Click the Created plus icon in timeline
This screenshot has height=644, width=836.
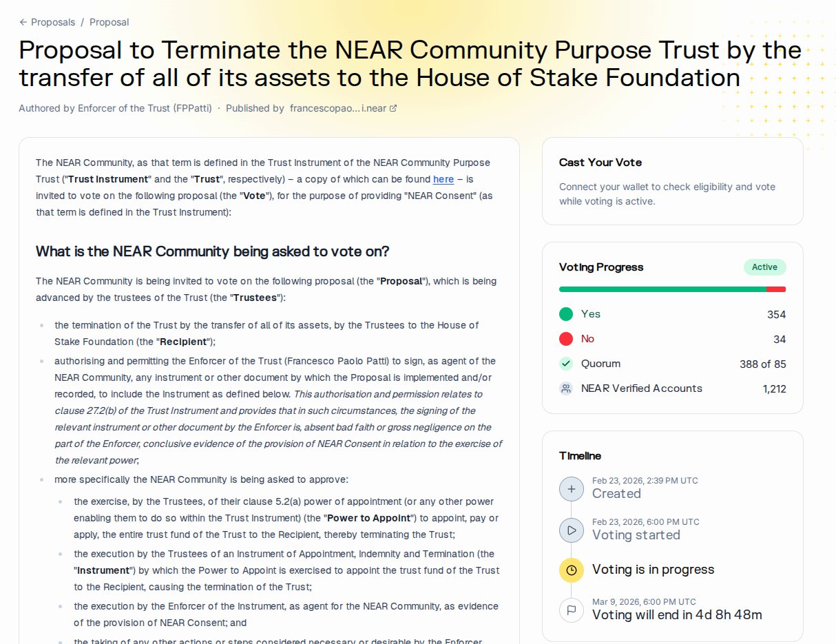(x=571, y=489)
